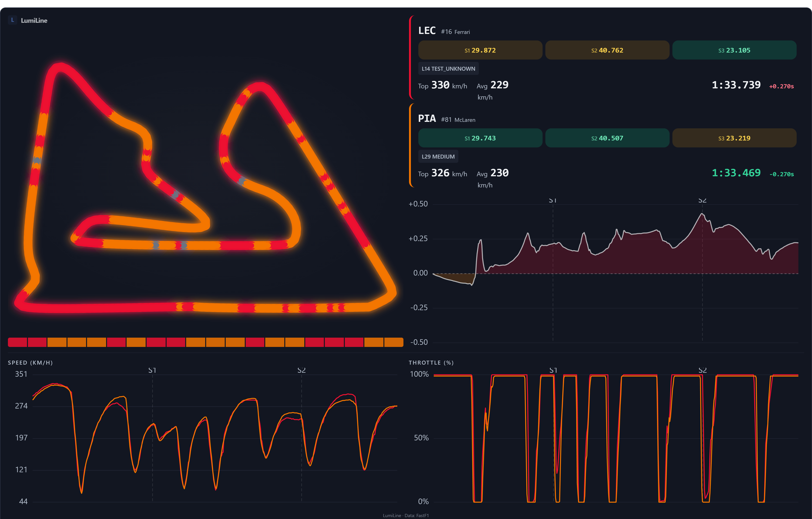Click PIA top speed 326 value
Image resolution: width=812 pixels, height=519 pixels.
click(x=440, y=173)
